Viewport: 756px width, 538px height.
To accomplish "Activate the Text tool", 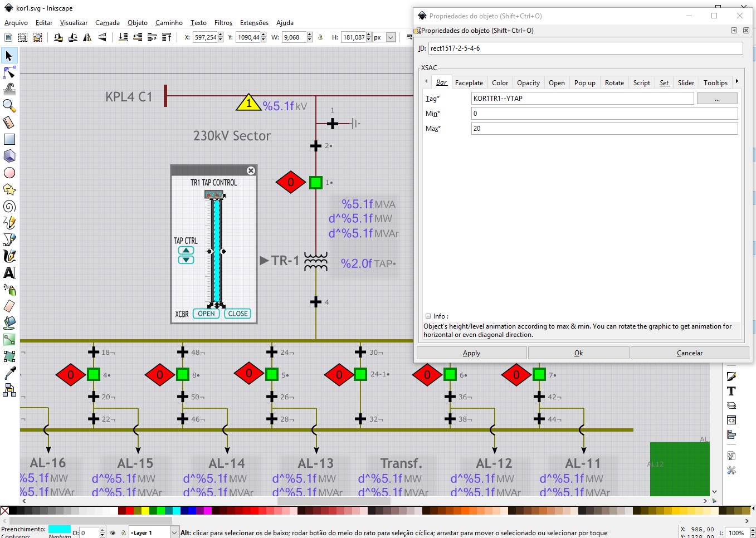I will (x=9, y=273).
